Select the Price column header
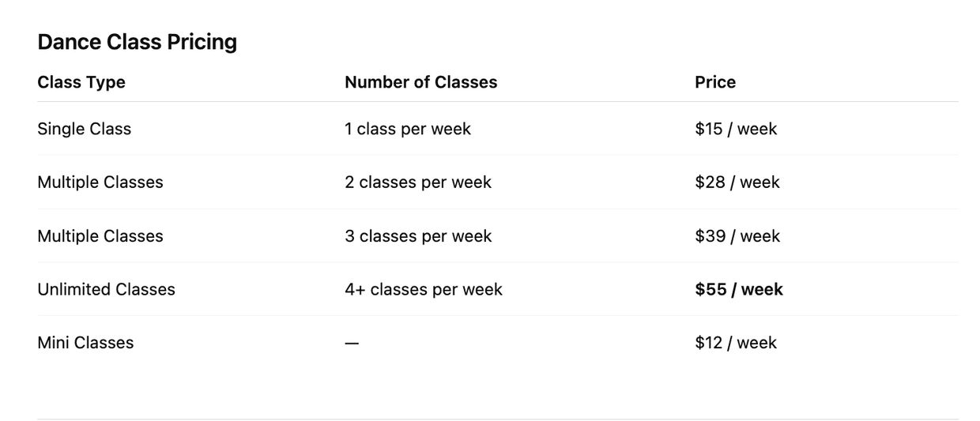This screenshot has height=421, width=980. [715, 82]
